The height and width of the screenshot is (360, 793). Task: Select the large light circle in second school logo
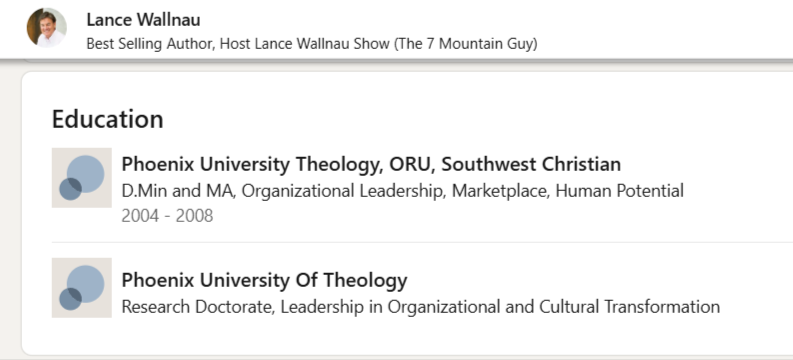point(85,284)
